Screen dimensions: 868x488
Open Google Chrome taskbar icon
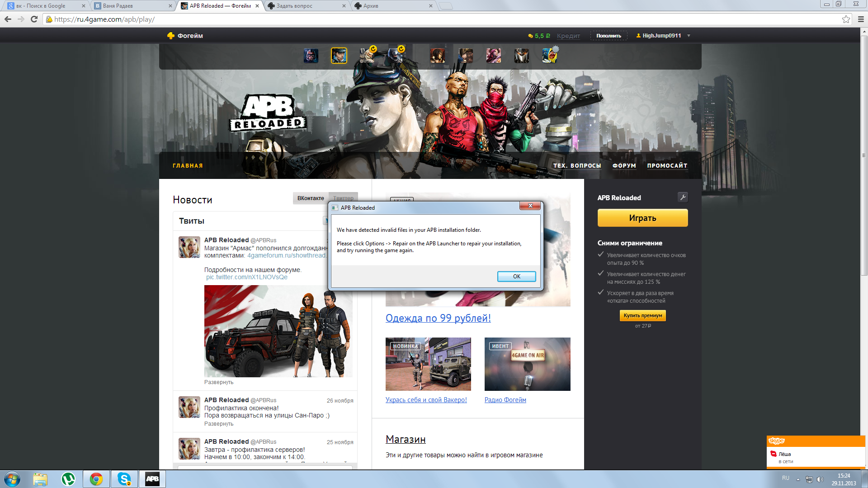[x=96, y=479]
